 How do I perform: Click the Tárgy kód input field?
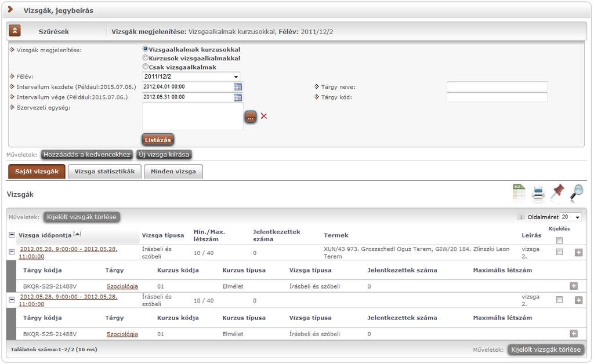pos(497,97)
